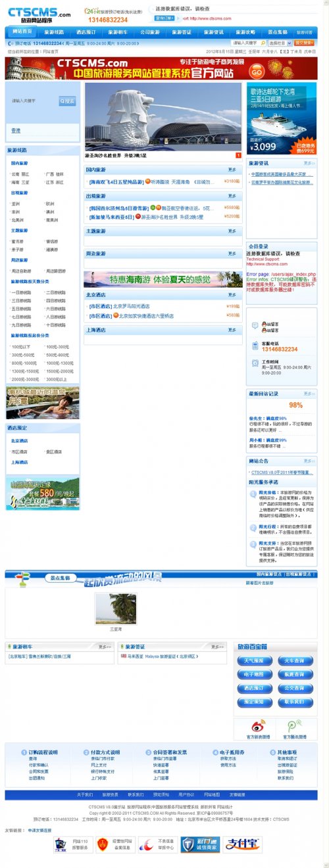Viewport: 329px width, 868px height.
Task: Click the 火车查询 toolbox button
Action: click(x=295, y=661)
